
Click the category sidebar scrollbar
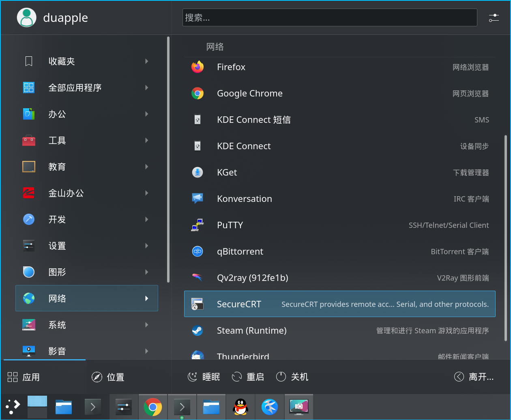(168, 160)
